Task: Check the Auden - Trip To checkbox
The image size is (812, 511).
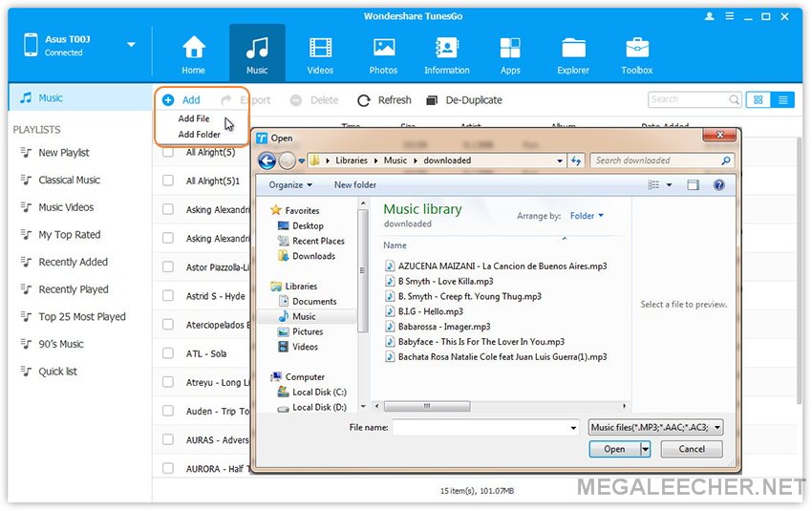Action: [168, 411]
